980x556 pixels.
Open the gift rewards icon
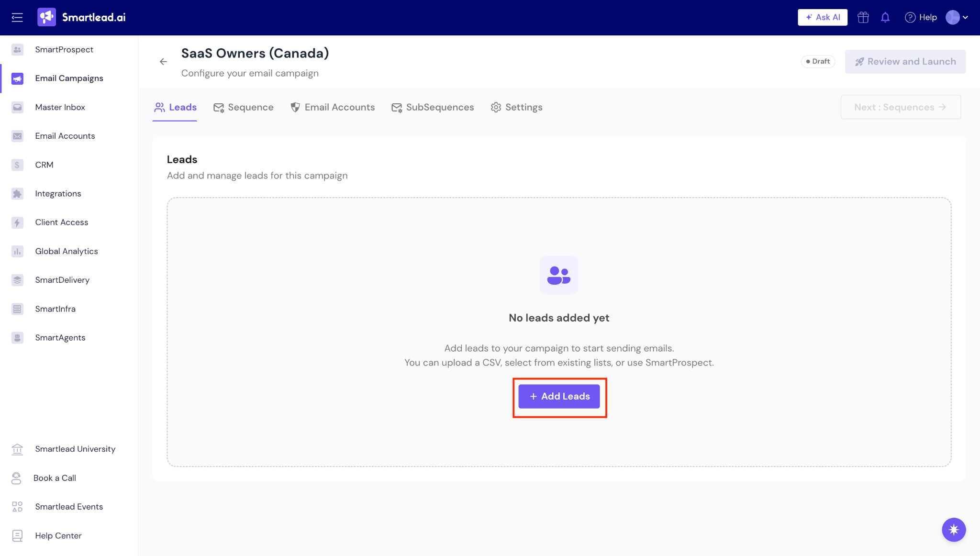click(863, 18)
